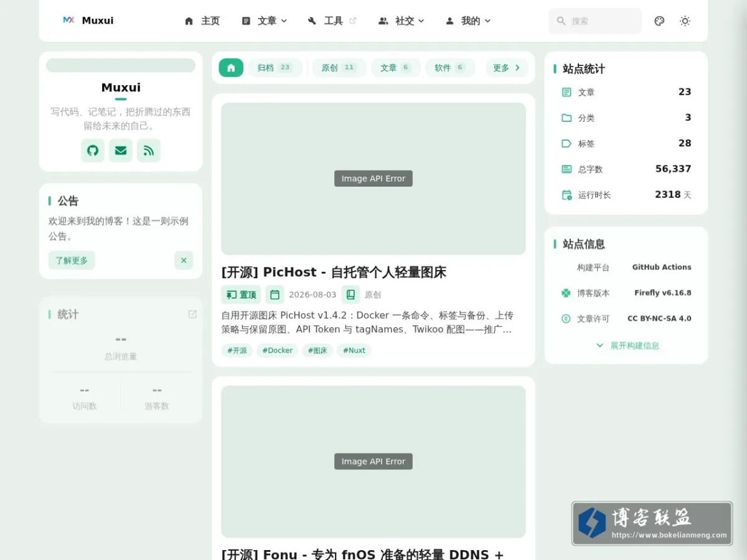
Task: Click the 博客版本 icon
Action: [x=566, y=293]
